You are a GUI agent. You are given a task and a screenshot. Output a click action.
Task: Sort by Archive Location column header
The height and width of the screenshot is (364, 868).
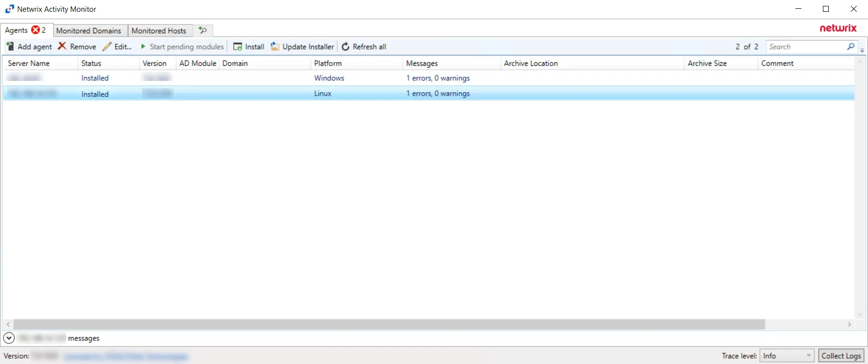[x=592, y=63]
